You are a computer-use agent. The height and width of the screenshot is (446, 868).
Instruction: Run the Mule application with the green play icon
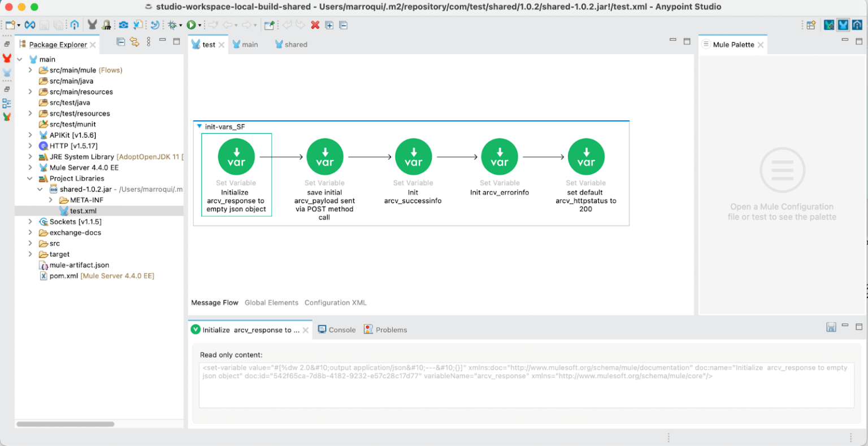192,25
